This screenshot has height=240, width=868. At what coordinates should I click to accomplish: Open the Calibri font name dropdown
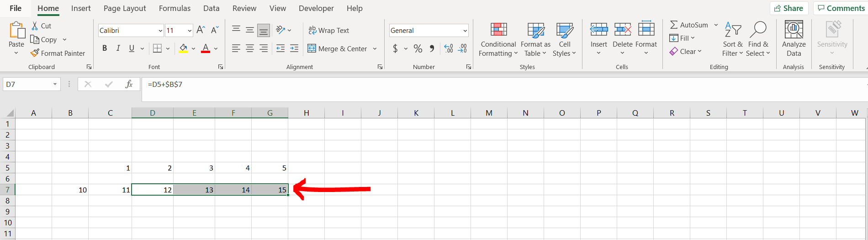coord(160,31)
